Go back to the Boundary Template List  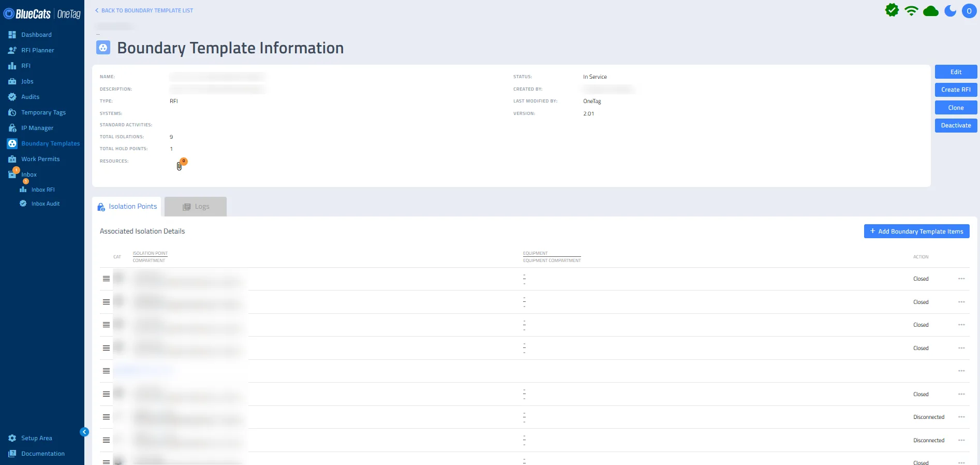click(144, 10)
